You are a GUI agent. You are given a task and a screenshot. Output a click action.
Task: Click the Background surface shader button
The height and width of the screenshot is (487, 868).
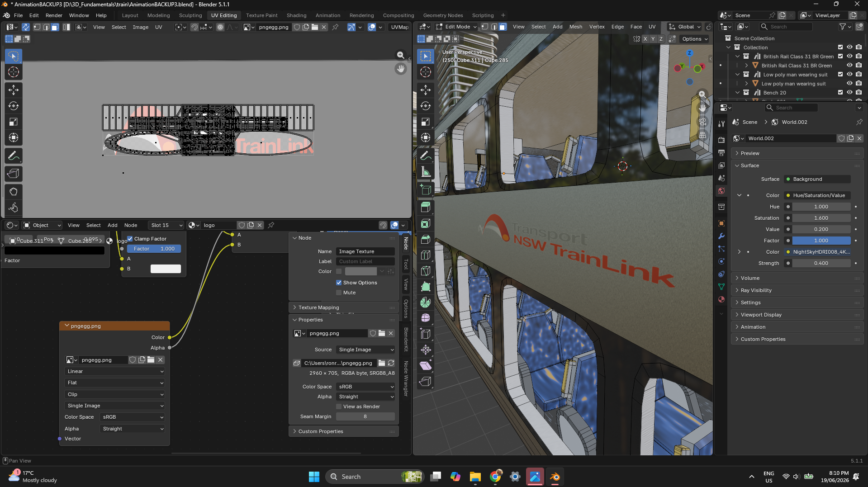click(x=817, y=179)
